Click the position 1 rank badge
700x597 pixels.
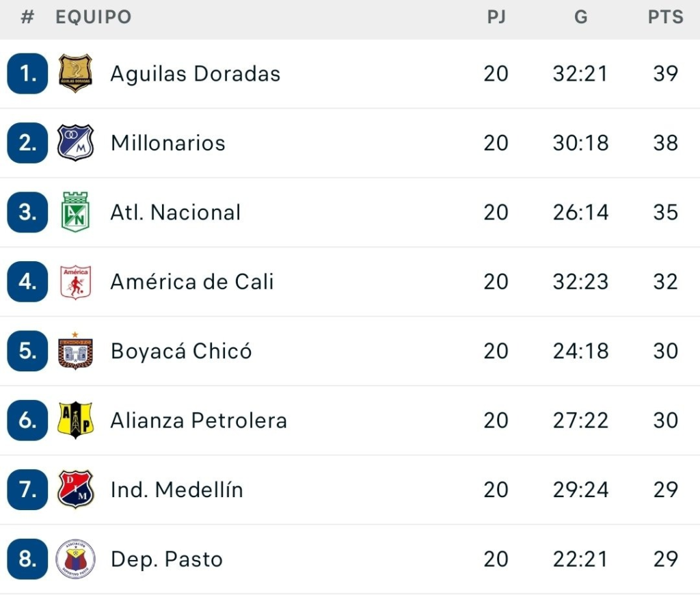[27, 74]
